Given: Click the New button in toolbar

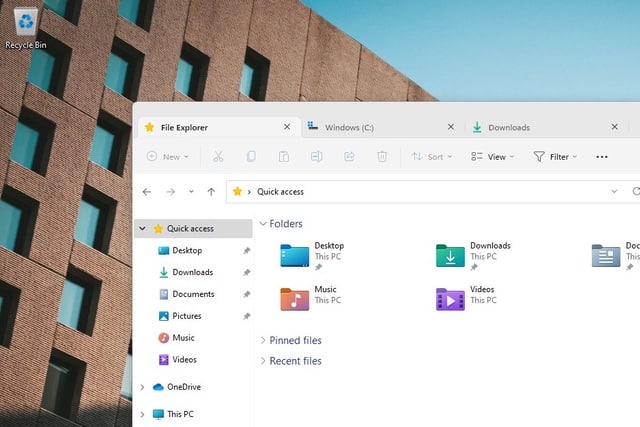Looking at the screenshot, I should [166, 157].
